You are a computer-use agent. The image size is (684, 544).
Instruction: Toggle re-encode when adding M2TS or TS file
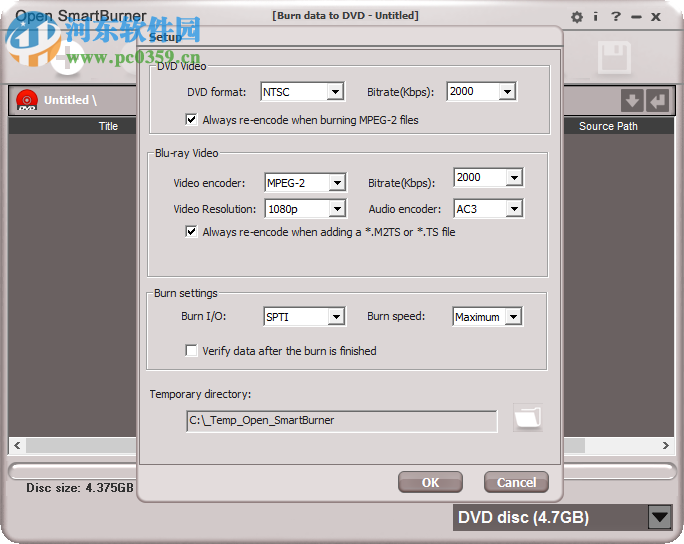191,232
